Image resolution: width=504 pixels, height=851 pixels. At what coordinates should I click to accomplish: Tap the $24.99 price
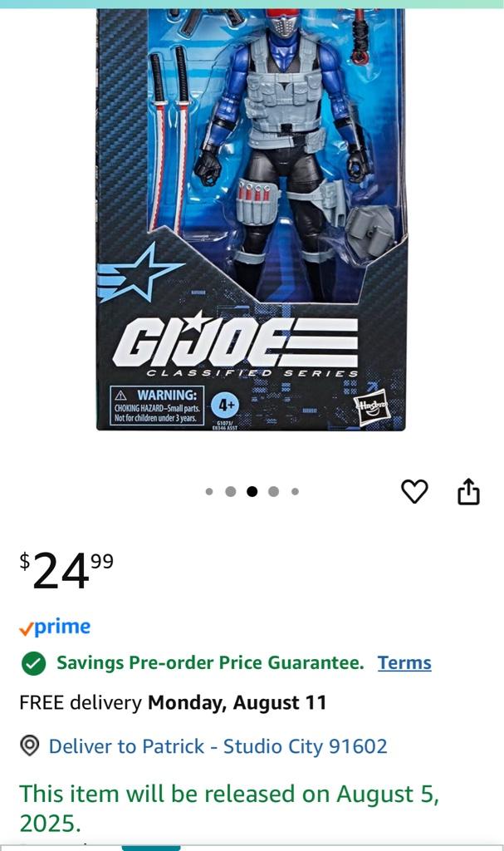pos(66,570)
